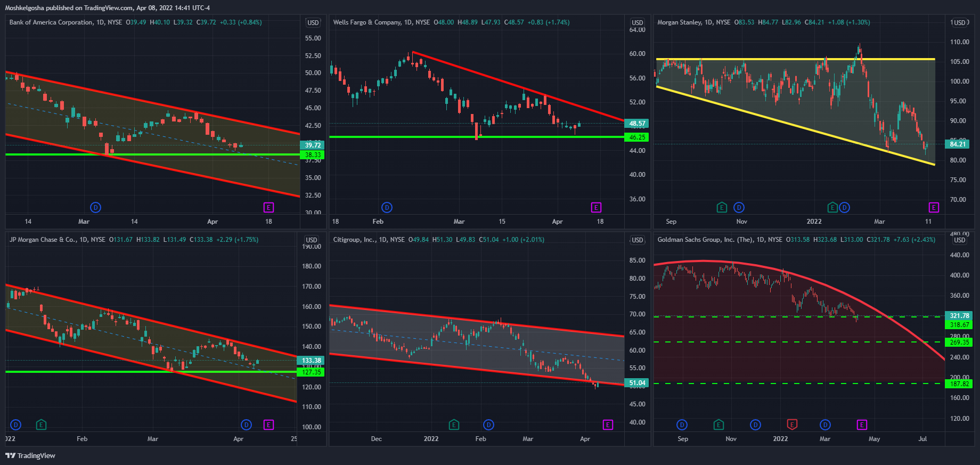Viewport: 980px width, 465px height.
Task: Click the 48.57 current price label
Action: [x=636, y=124]
